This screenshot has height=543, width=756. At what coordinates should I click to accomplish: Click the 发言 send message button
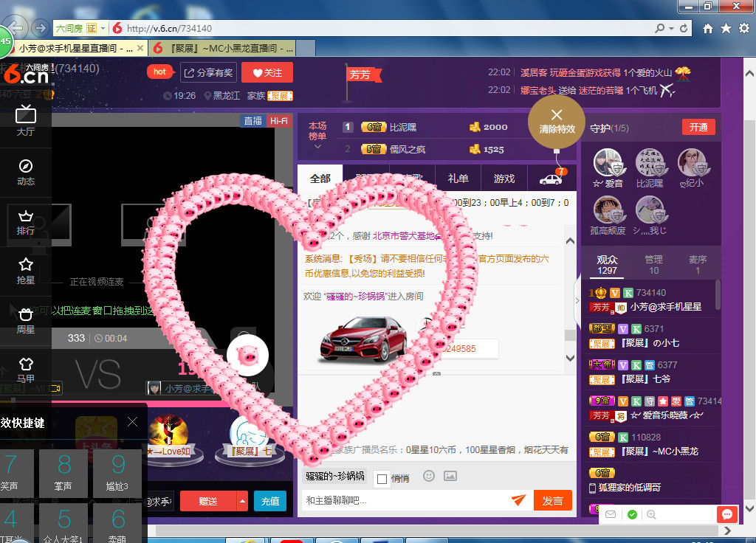pos(552,501)
